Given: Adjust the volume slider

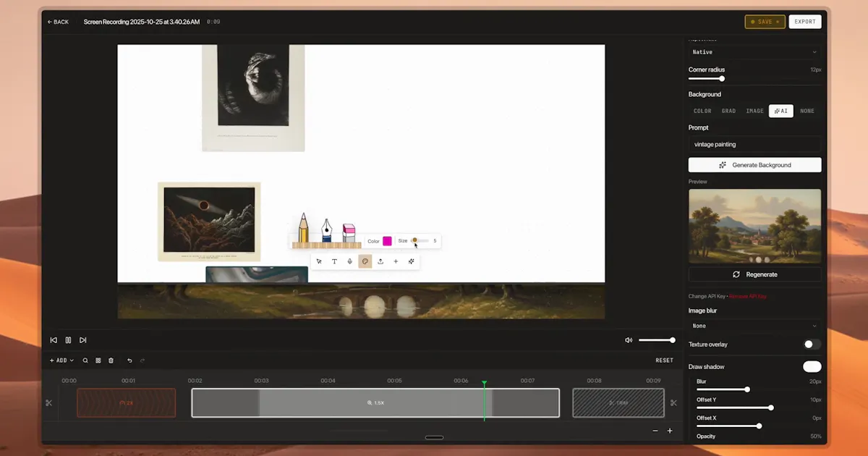Looking at the screenshot, I should point(657,340).
